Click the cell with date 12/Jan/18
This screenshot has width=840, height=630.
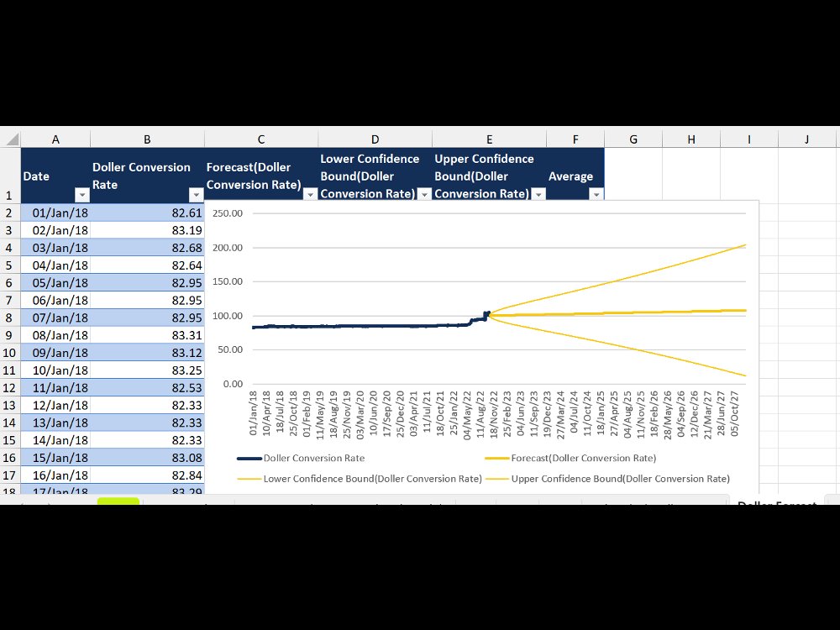click(x=55, y=405)
